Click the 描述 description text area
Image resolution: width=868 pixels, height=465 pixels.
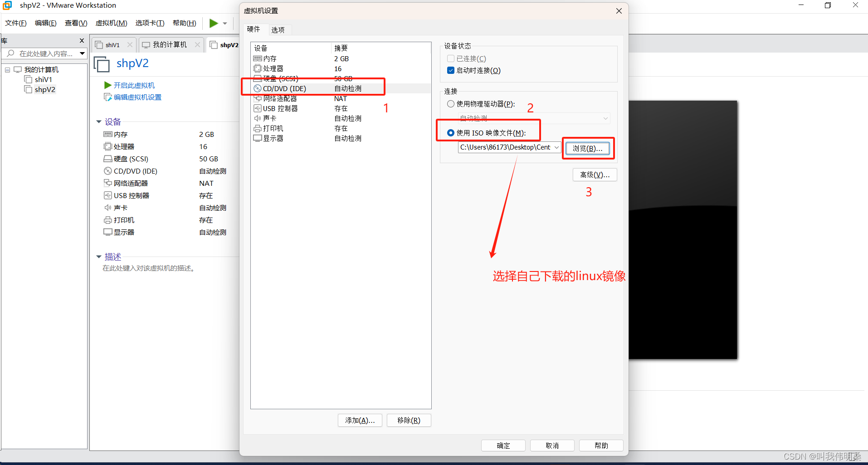(149, 268)
